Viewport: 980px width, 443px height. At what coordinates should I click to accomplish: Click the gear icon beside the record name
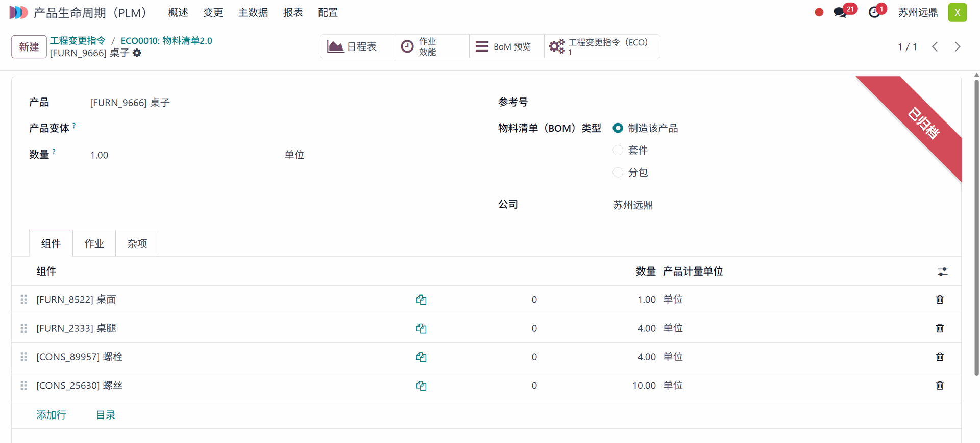[137, 53]
